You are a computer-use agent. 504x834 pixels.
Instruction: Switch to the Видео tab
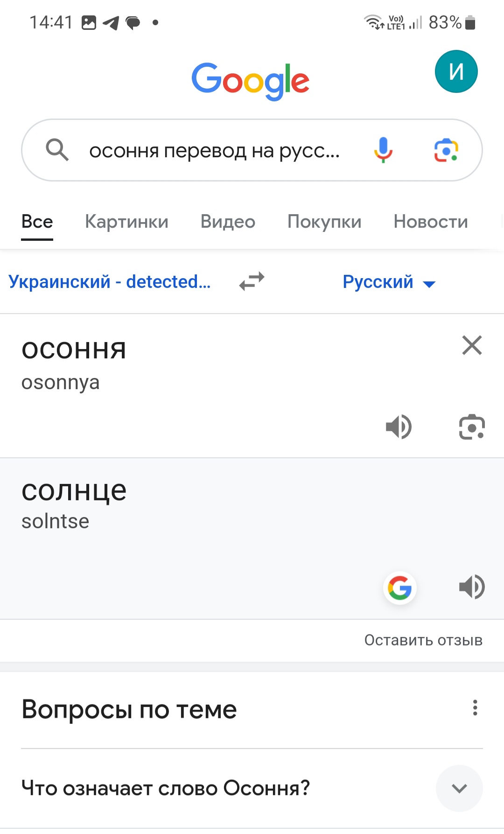coord(228,222)
